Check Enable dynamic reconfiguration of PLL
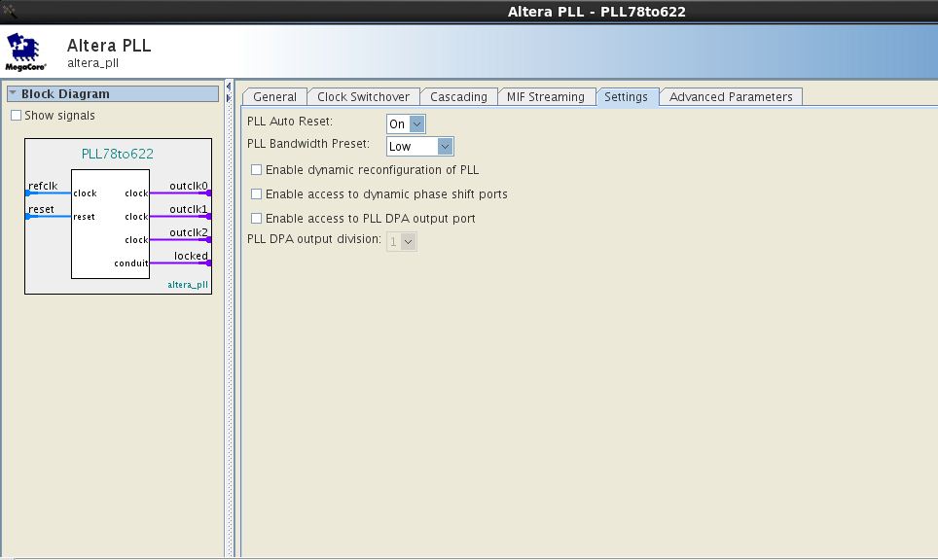The image size is (938, 560). pos(256,170)
